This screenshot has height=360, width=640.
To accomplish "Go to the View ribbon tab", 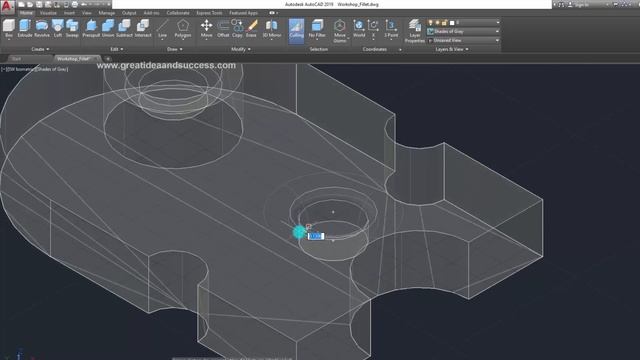I will 87,13.
